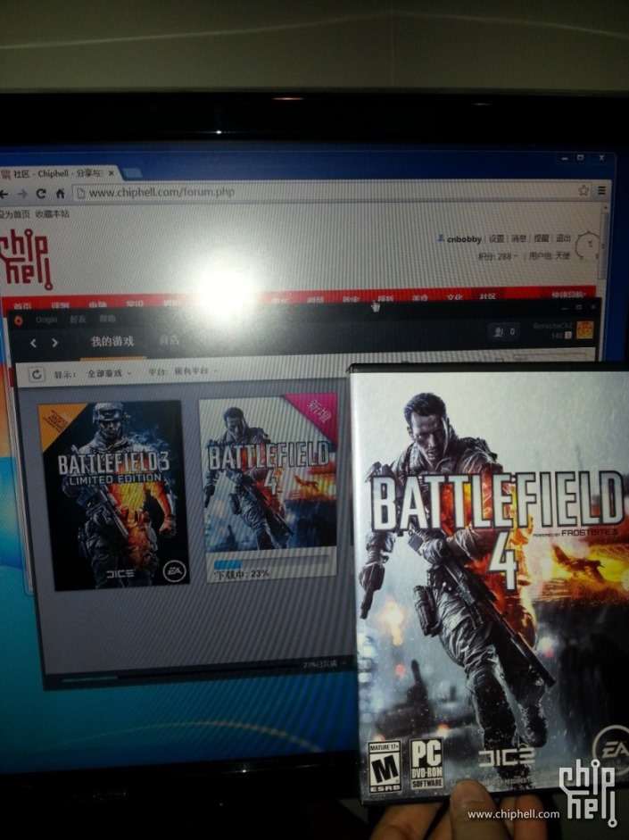Click the 下载中: 23% status text
The width and height of the screenshot is (629, 840).
click(242, 574)
